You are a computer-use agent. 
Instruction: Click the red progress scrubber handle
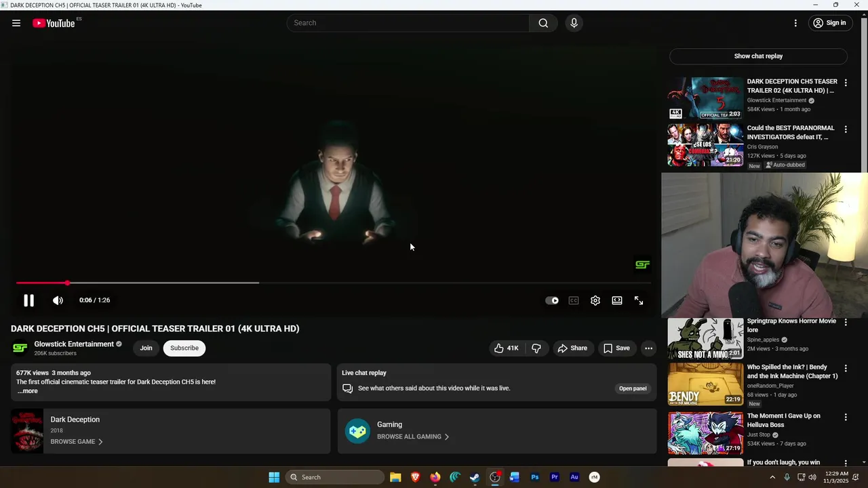tap(68, 283)
